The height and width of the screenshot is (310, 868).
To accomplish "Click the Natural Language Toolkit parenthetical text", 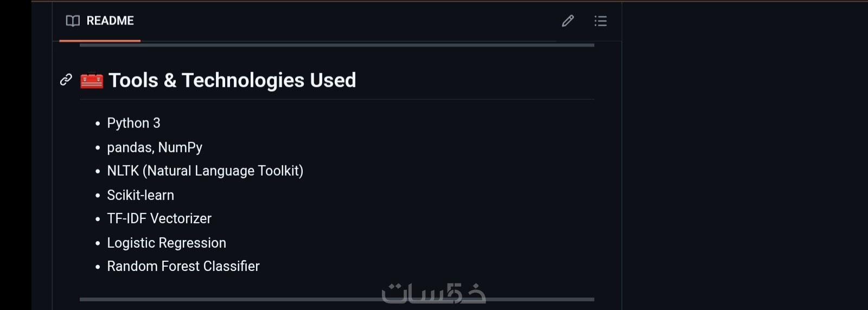I will [x=222, y=171].
